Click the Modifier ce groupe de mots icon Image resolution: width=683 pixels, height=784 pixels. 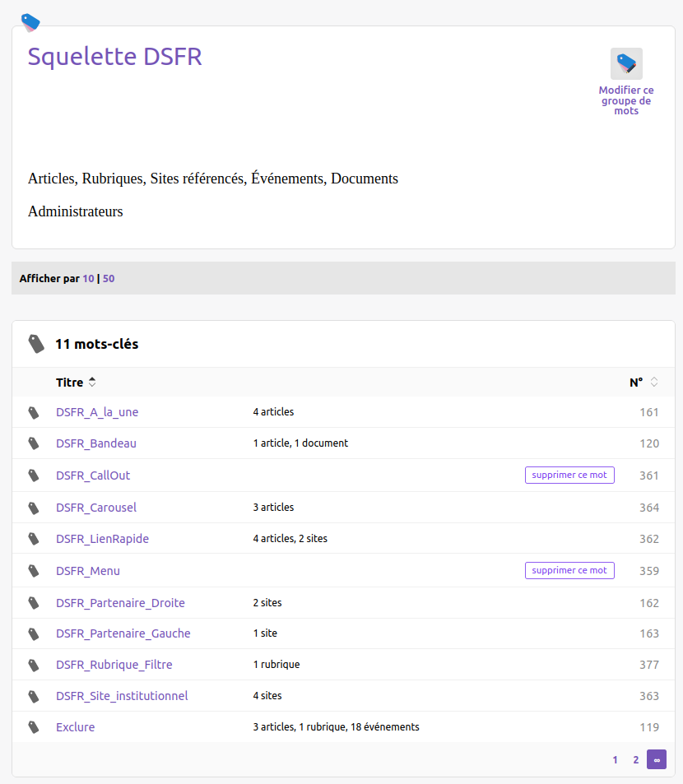pos(626,64)
